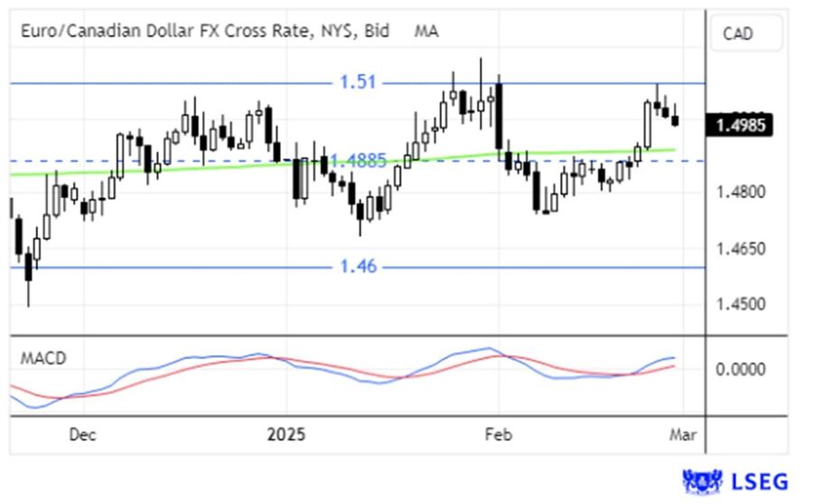Click the 1.4985 current price tag

click(x=741, y=126)
